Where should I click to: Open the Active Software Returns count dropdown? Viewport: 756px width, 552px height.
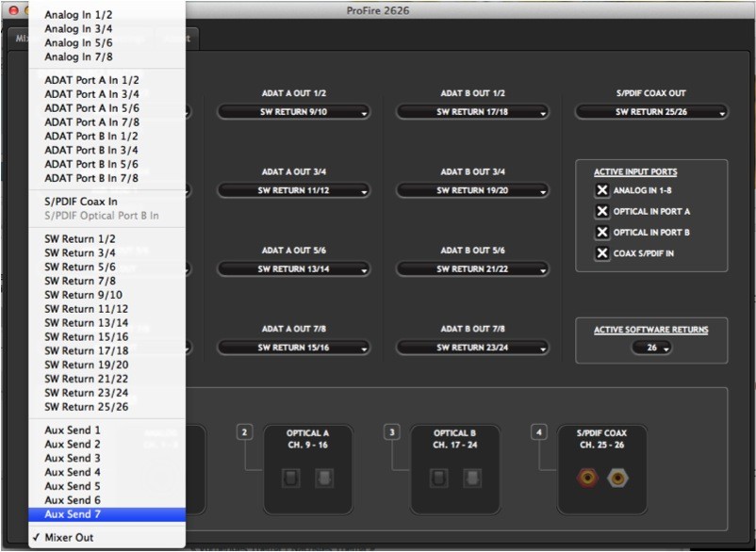[651, 348]
